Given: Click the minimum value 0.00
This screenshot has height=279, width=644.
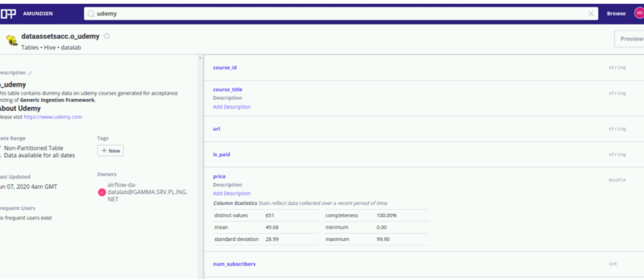Looking at the screenshot, I should (381, 227).
